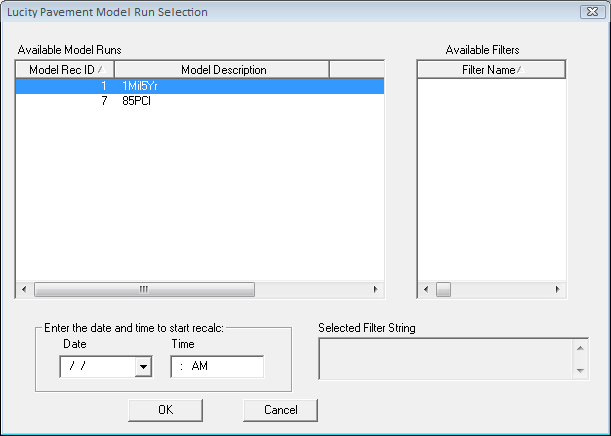Click the Available Filters scrollbar thumb
The image size is (611, 436).
443,290
